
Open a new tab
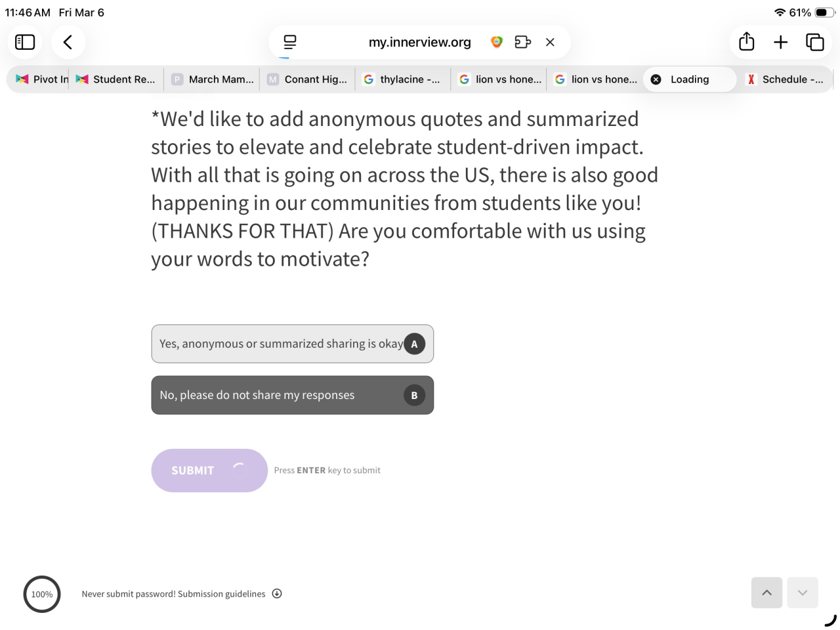780,42
